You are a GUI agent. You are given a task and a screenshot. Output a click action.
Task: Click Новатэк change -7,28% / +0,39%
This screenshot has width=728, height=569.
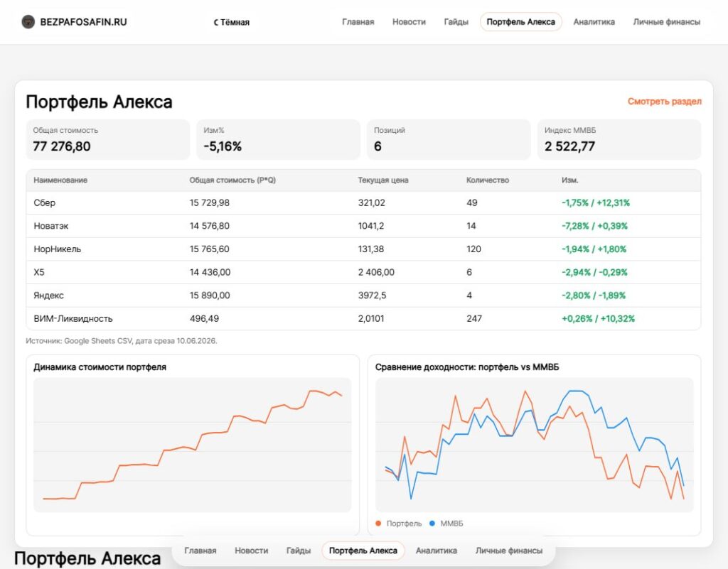coord(595,226)
